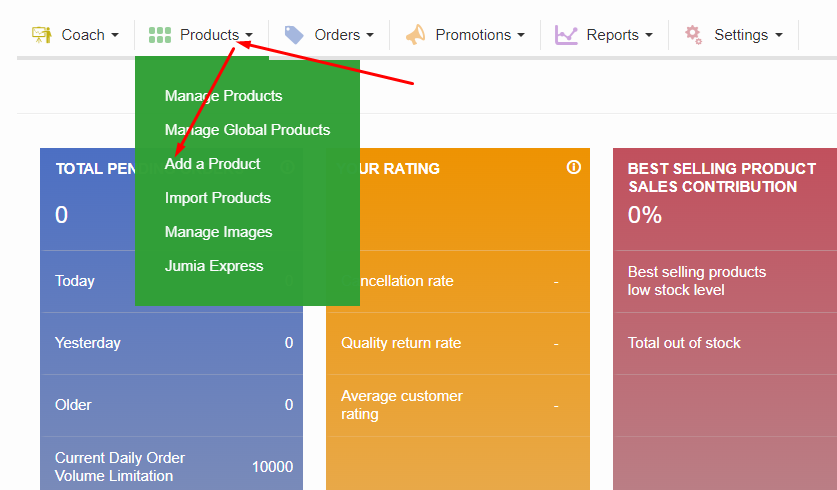The width and height of the screenshot is (837, 490).
Task: Open Import Products from the dropdown
Action: (x=218, y=198)
